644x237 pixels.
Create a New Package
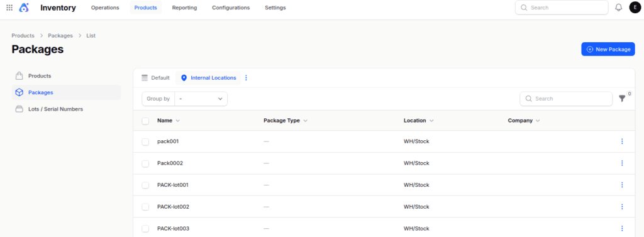[x=608, y=49]
